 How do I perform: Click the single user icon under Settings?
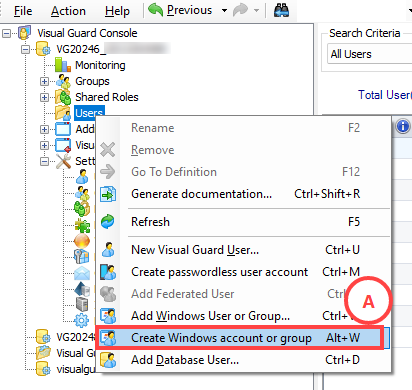coord(82,177)
